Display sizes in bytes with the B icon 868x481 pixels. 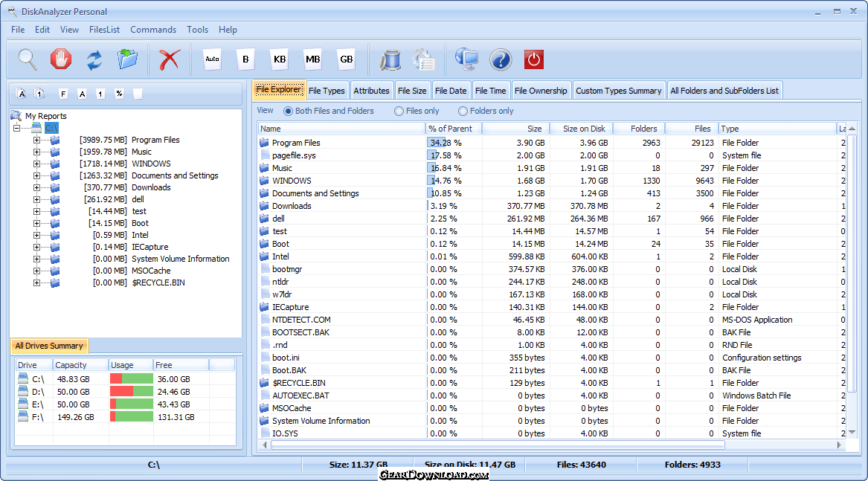click(245, 59)
